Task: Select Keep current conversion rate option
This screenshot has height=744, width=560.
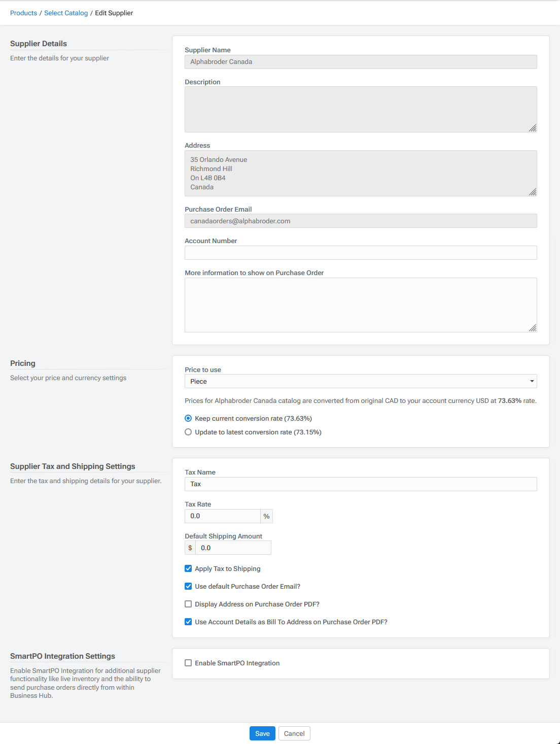Action: point(188,418)
